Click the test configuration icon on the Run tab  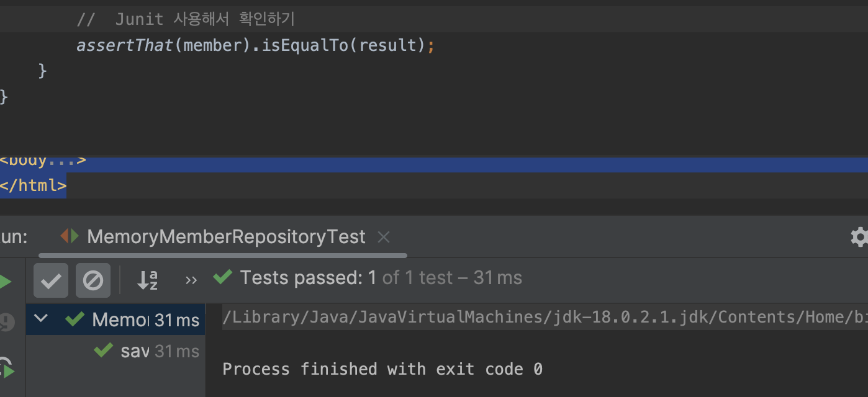point(70,236)
